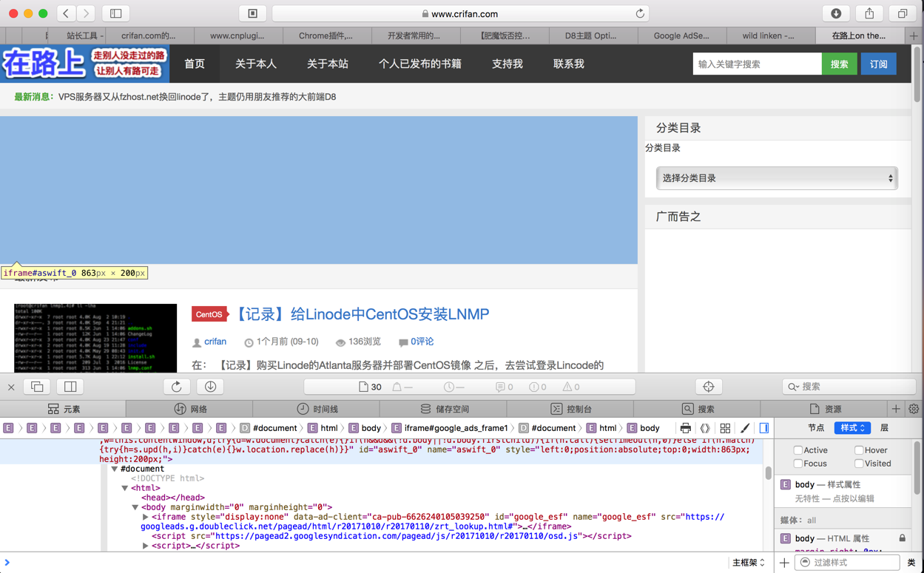This screenshot has height=573, width=924.
Task: Show all tabs overview button
Action: [903, 13]
